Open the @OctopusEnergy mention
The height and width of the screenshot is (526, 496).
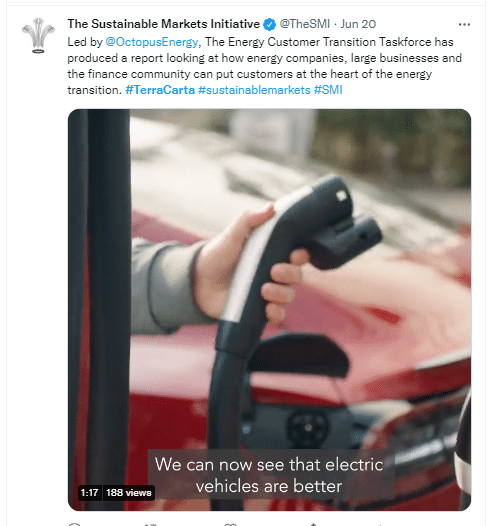tap(152, 42)
